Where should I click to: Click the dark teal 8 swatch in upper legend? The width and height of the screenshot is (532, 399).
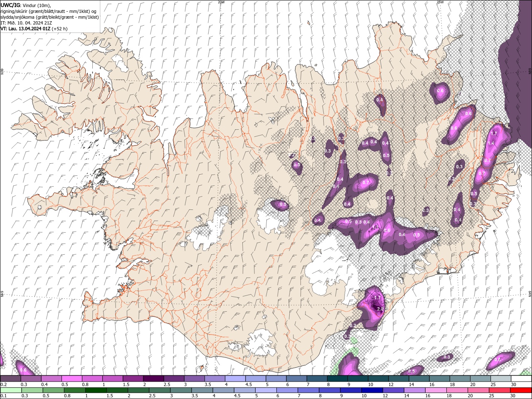(337, 379)
